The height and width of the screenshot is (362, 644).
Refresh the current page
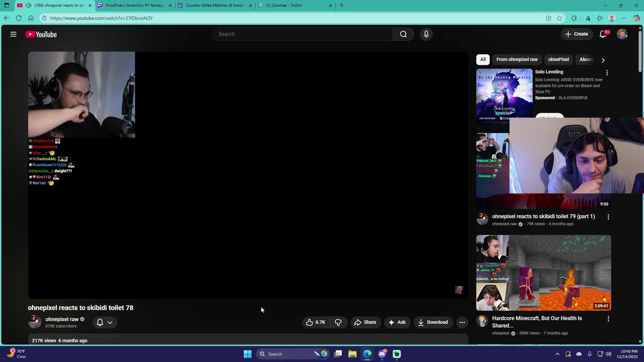click(x=19, y=18)
